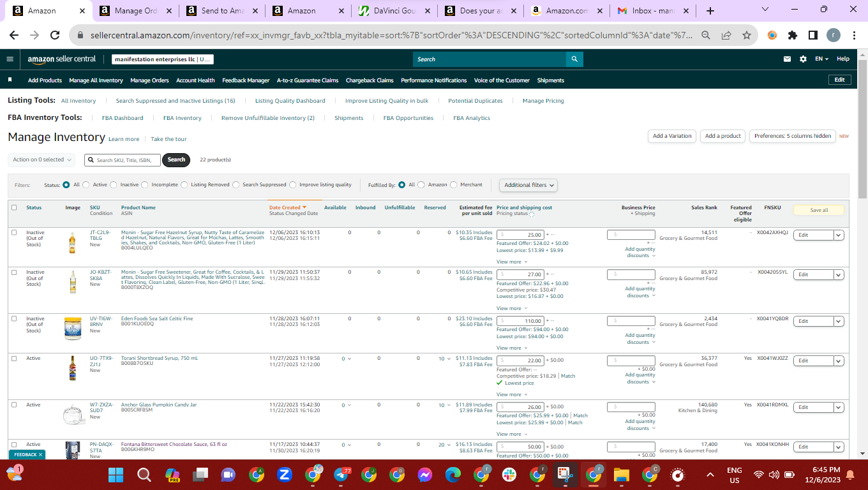Open a new browser tab with plus icon

[x=710, y=11]
